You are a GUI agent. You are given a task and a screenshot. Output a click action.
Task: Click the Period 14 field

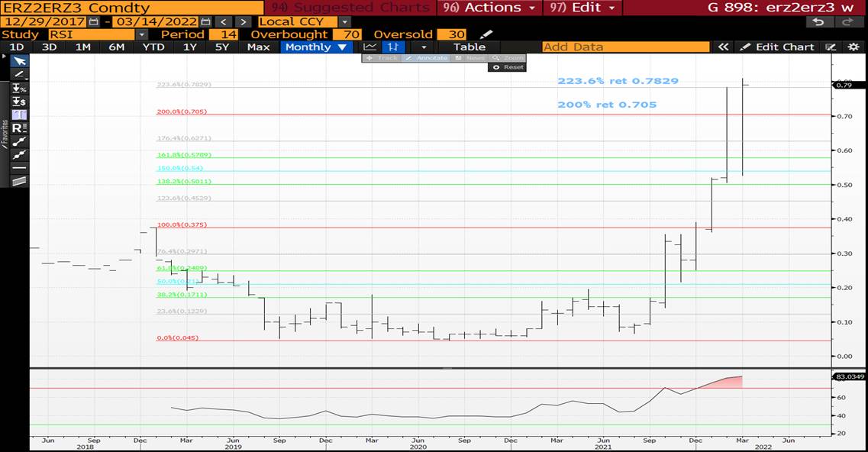(224, 34)
